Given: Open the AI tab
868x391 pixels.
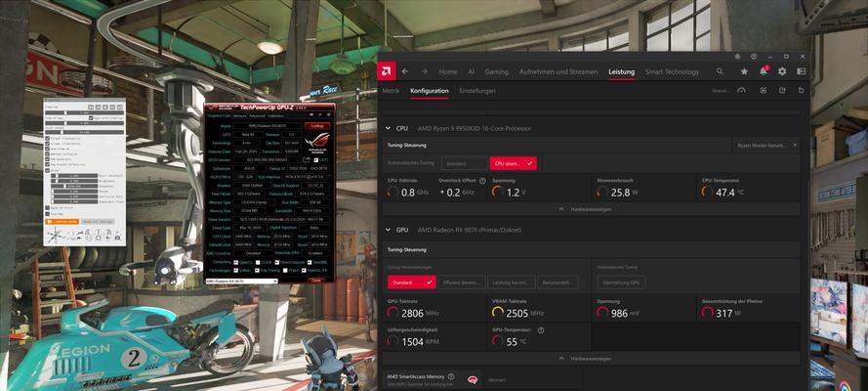Looking at the screenshot, I should 471,71.
